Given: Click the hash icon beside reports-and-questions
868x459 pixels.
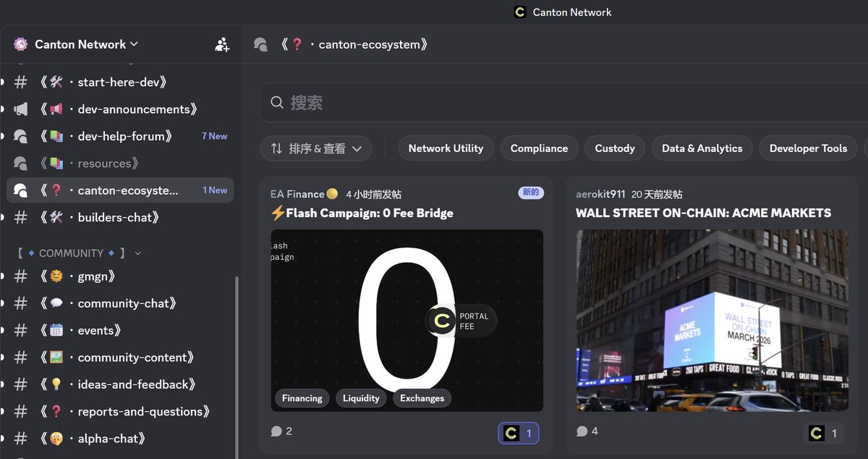Looking at the screenshot, I should [x=21, y=412].
